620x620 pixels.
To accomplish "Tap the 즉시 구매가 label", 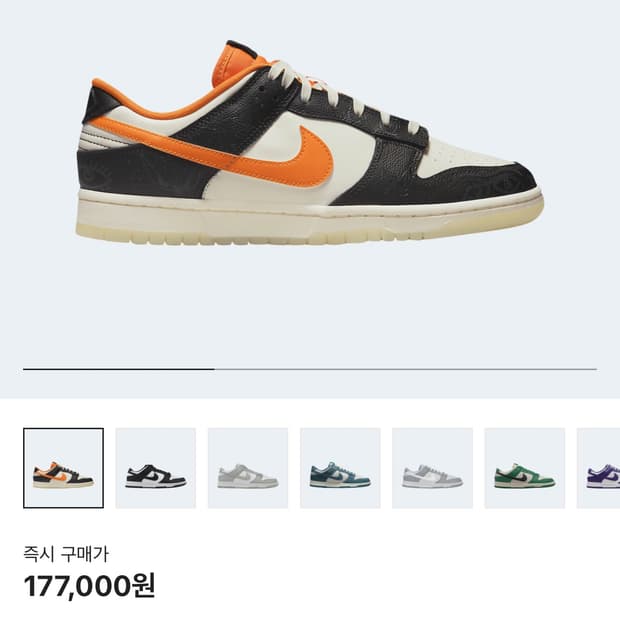I will tap(66, 554).
